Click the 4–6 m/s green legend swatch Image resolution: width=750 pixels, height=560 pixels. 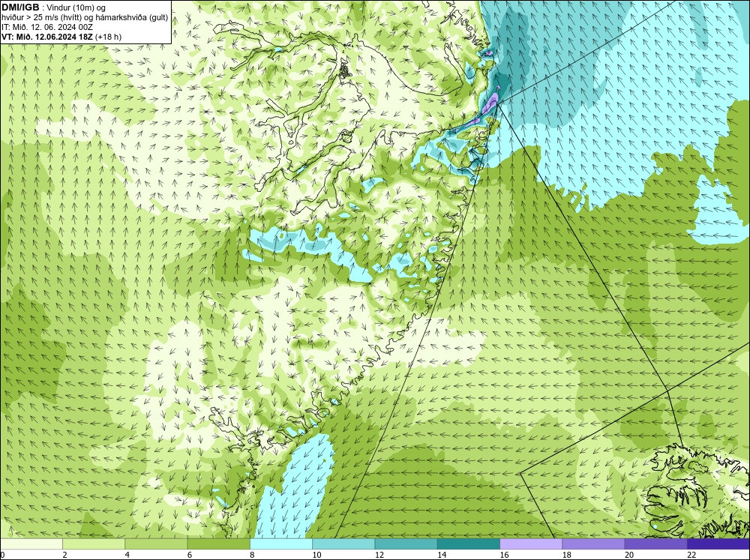(x=156, y=544)
